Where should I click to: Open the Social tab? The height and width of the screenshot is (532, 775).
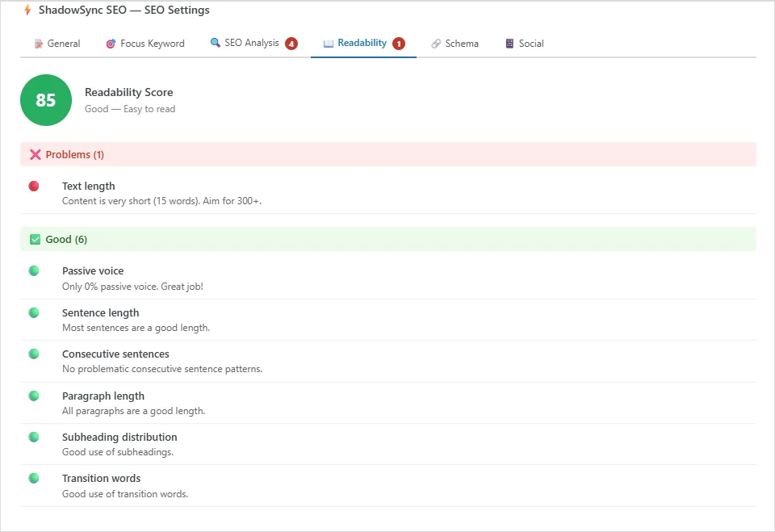tap(525, 44)
